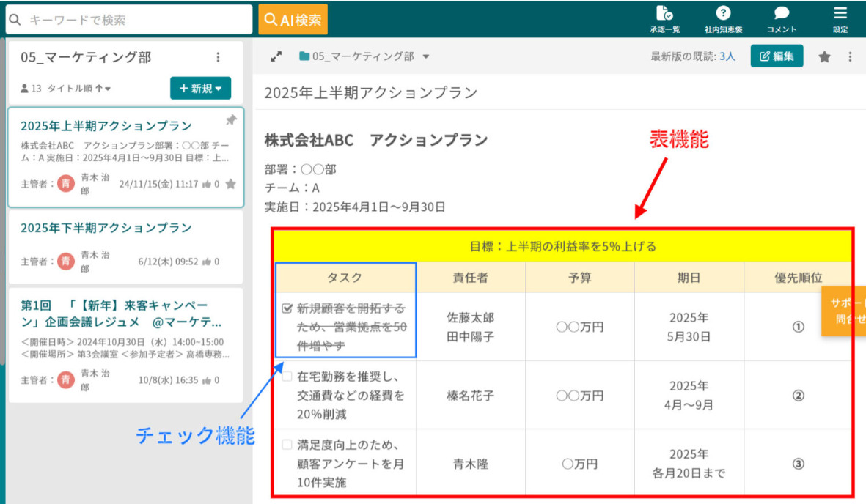Click the AI検索 search icon
The width and height of the screenshot is (866, 504).
point(293,18)
